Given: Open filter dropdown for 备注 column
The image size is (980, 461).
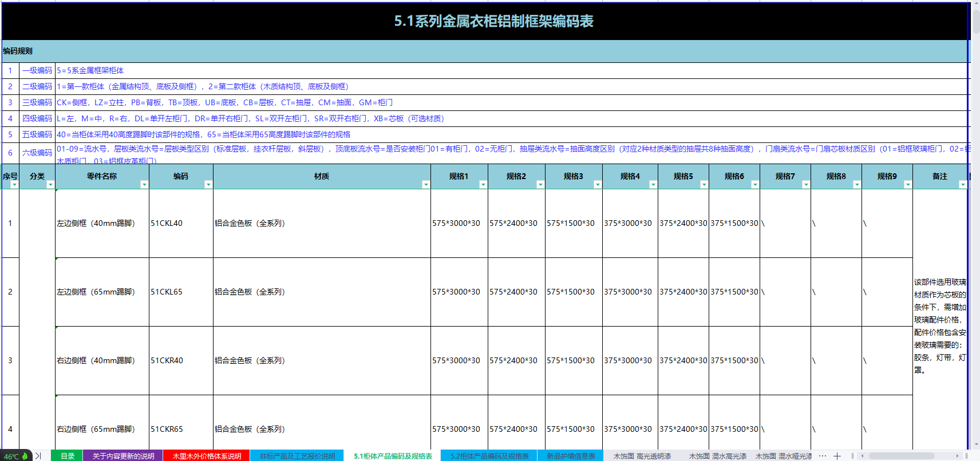Looking at the screenshot, I should pyautogui.click(x=963, y=184).
